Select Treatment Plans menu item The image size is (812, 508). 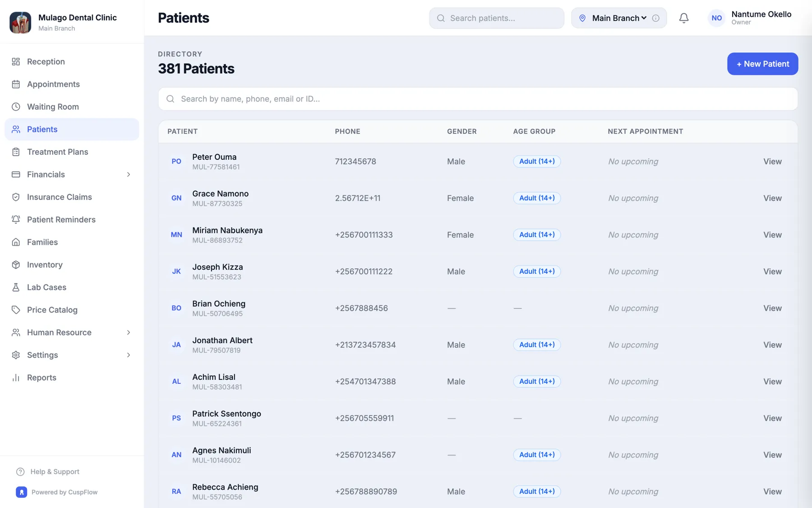[72, 152]
